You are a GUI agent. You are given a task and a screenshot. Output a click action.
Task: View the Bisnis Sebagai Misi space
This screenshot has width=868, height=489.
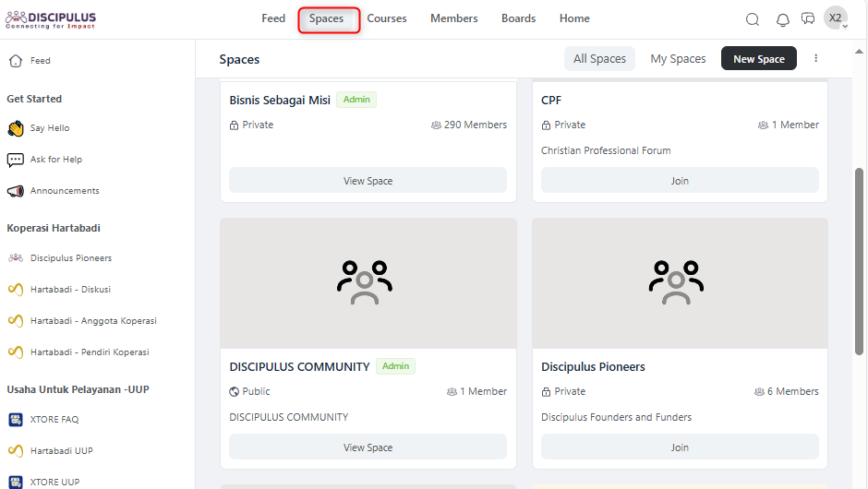click(x=368, y=181)
